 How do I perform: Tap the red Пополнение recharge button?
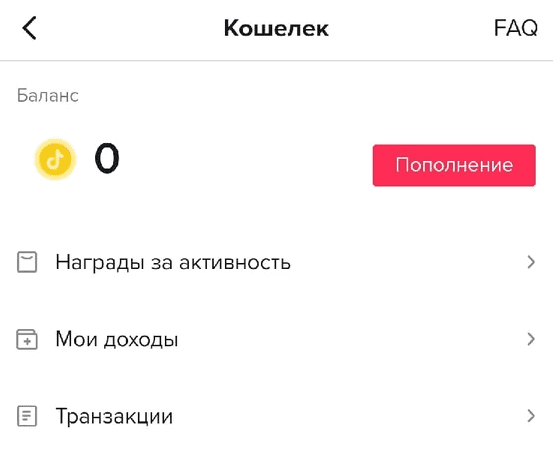454,165
